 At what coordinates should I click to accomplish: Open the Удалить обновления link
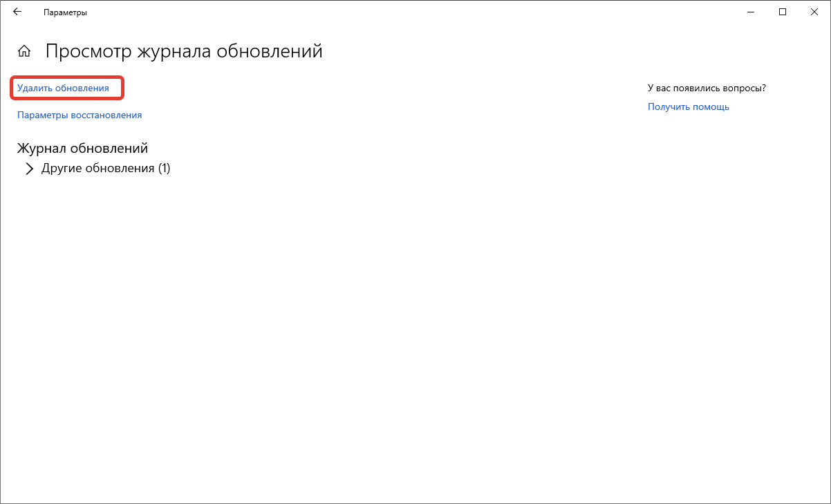click(x=63, y=88)
